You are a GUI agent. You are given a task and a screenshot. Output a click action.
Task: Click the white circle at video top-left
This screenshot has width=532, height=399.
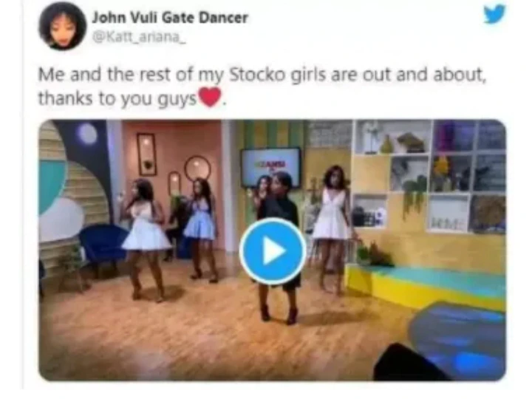(87, 133)
